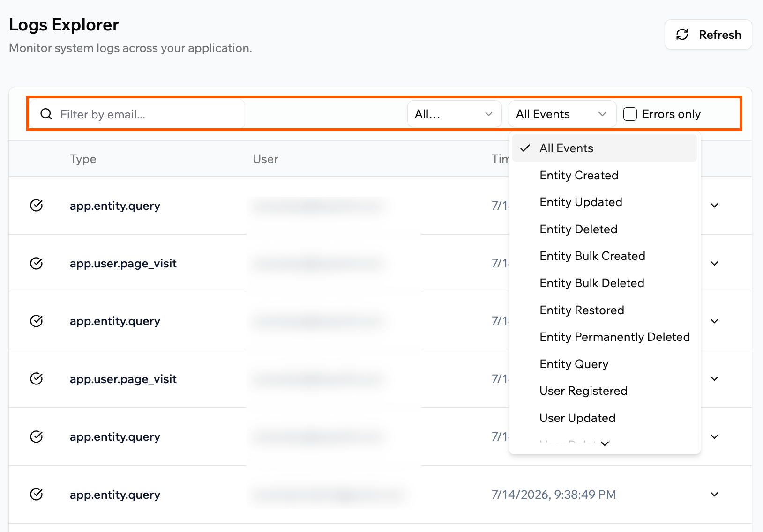Screen dimensions: 763x532
Task: Click status check icon of 9:38:49 PM row
Action: click(x=37, y=495)
